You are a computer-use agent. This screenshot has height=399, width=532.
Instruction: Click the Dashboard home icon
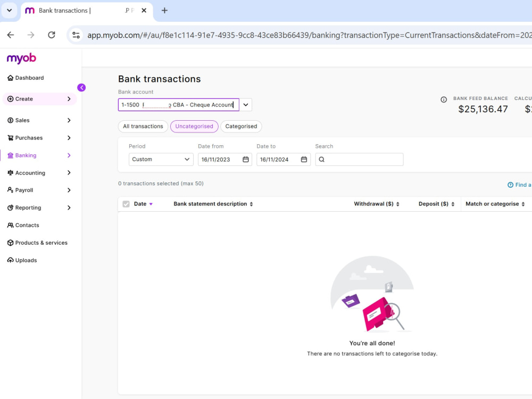pyautogui.click(x=11, y=78)
